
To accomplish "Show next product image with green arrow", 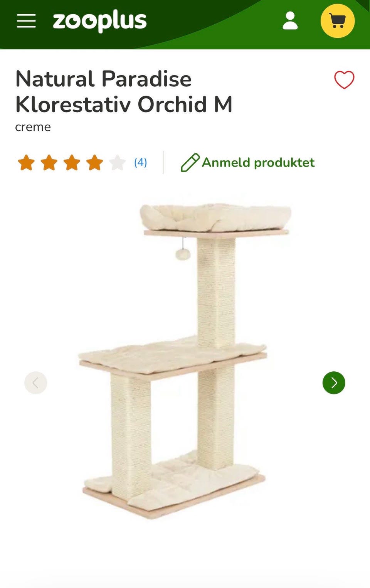I will tap(334, 382).
